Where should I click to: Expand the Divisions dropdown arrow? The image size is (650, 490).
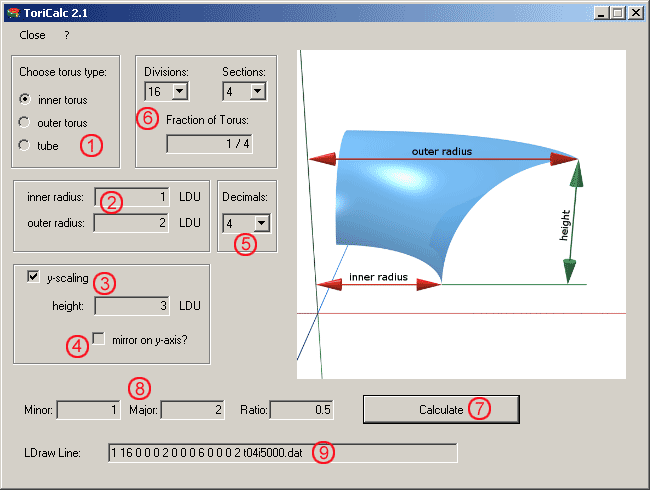pos(180,91)
